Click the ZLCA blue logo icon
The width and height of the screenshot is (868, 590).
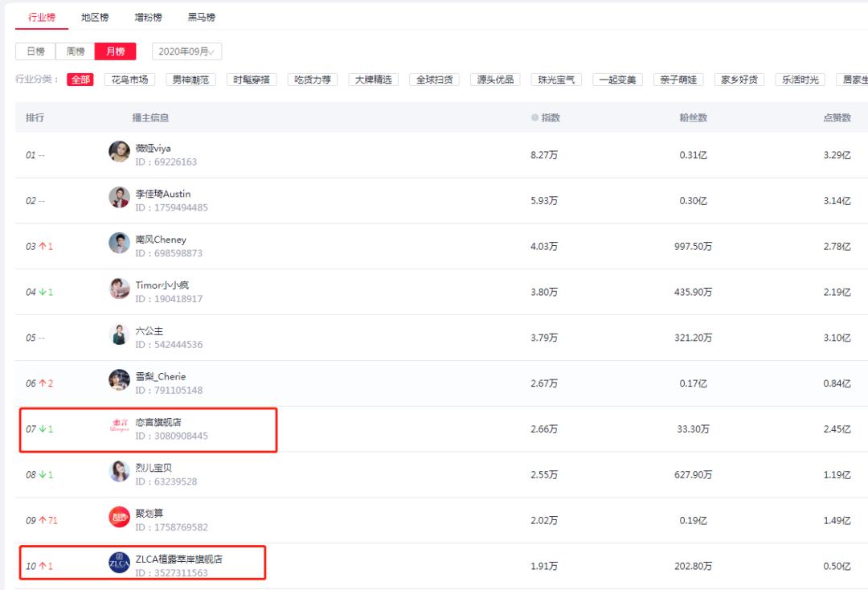(x=119, y=563)
